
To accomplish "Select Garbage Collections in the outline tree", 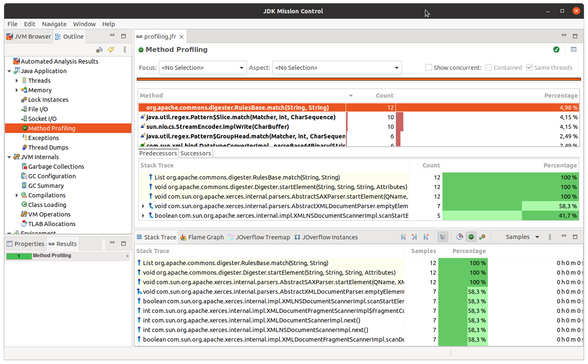I will click(56, 167).
